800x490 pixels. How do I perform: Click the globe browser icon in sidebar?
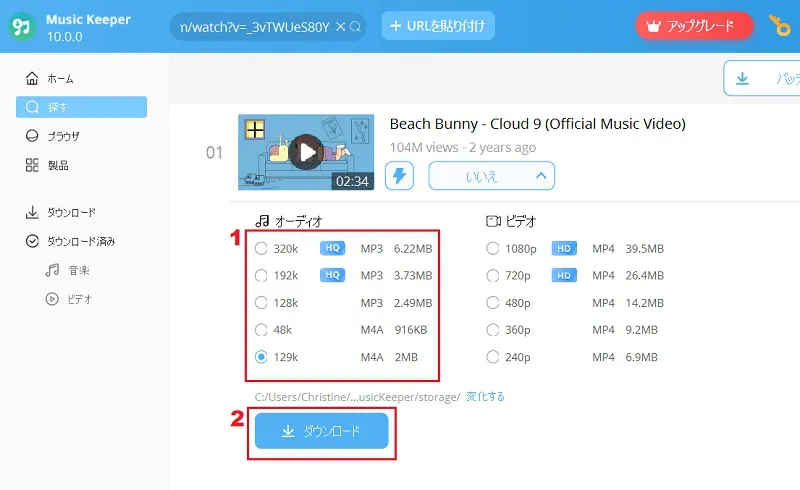(32, 136)
